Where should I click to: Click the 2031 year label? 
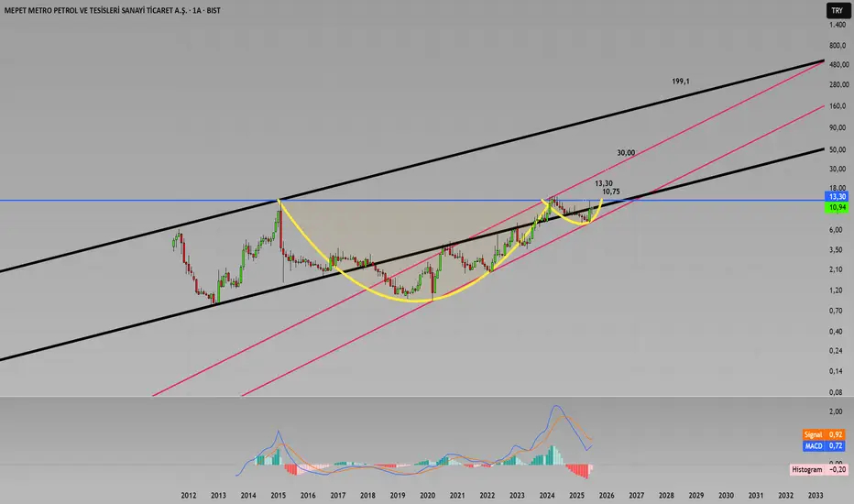click(756, 496)
